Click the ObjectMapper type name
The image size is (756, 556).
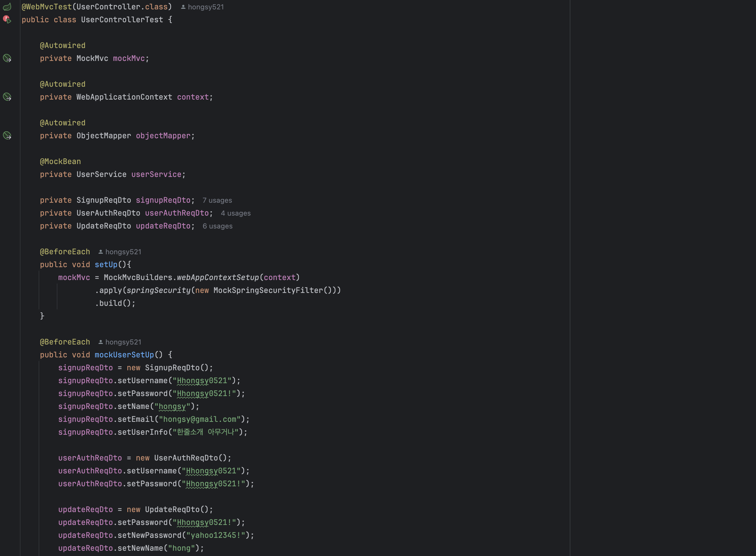104,136
